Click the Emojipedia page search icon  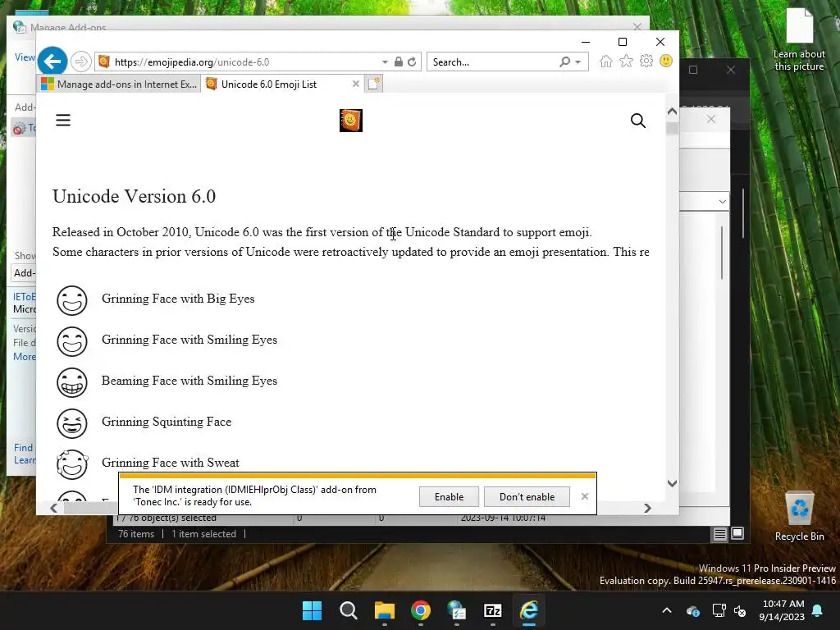click(638, 121)
